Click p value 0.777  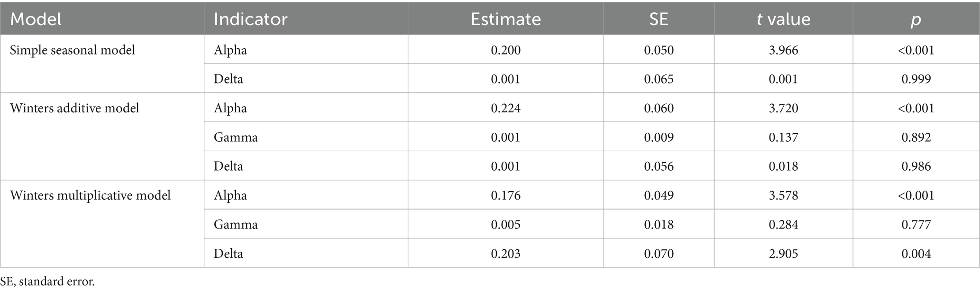(x=916, y=224)
